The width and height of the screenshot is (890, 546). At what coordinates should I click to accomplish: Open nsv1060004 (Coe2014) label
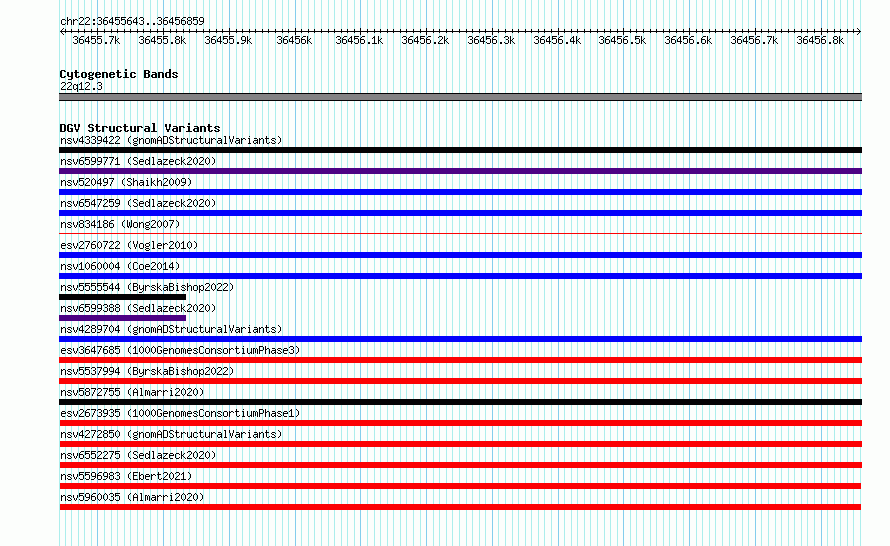(120, 266)
